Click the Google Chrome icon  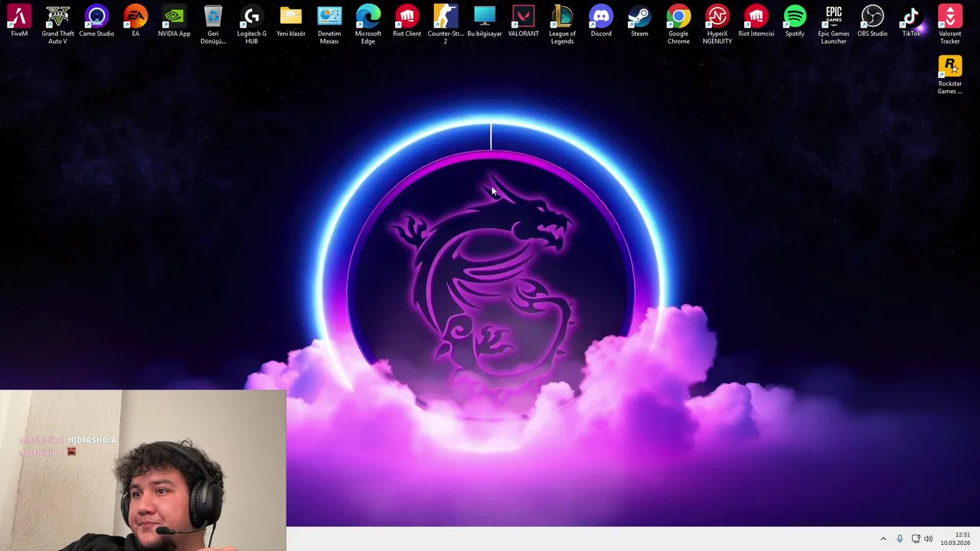click(x=678, y=24)
